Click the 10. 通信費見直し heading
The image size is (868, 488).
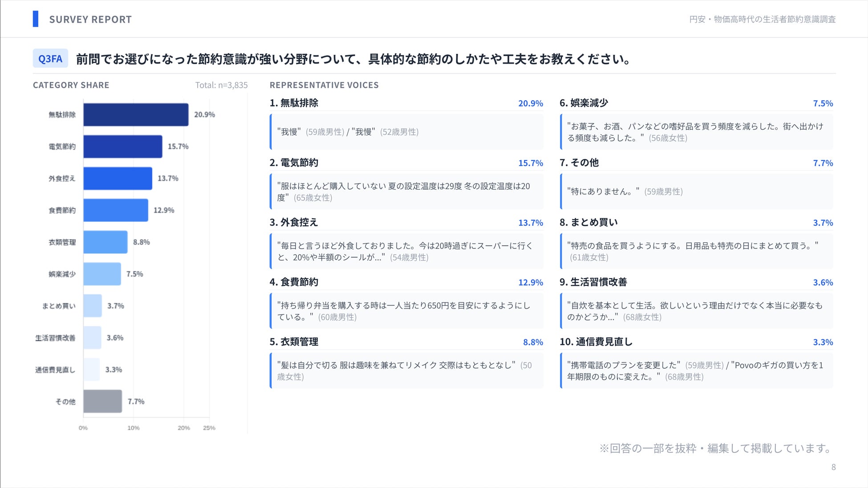point(596,342)
